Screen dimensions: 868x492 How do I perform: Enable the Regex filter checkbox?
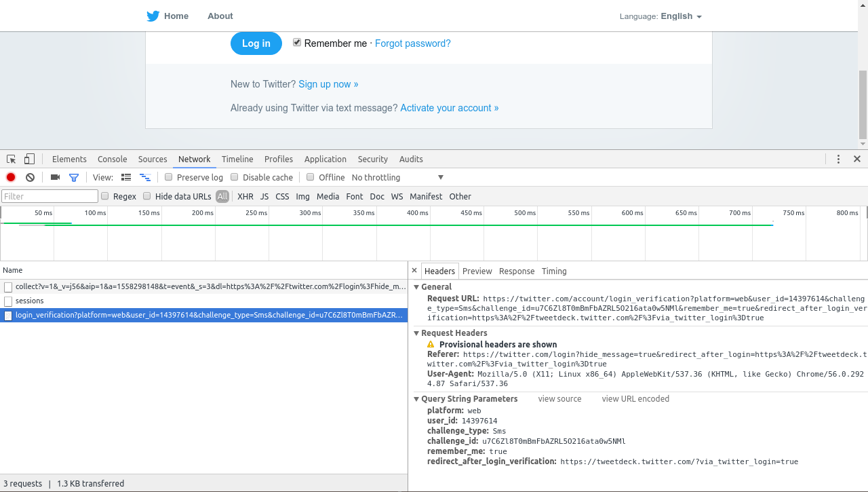click(x=105, y=196)
